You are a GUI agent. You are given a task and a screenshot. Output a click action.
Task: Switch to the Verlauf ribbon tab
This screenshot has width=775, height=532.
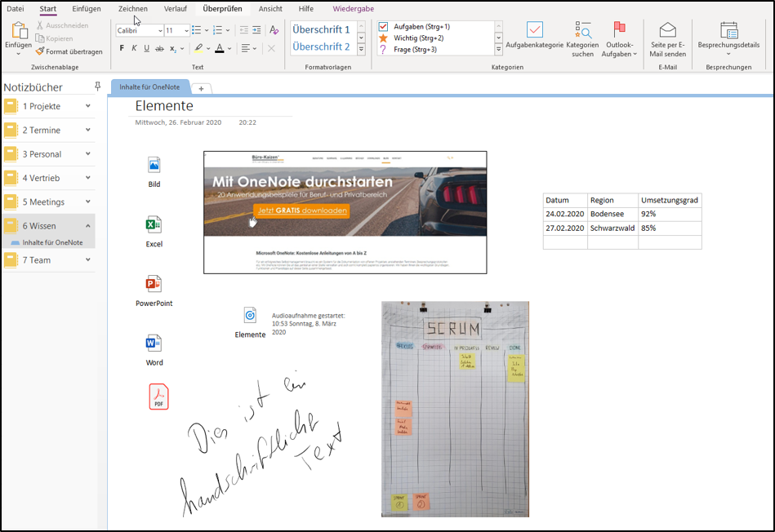(x=176, y=9)
